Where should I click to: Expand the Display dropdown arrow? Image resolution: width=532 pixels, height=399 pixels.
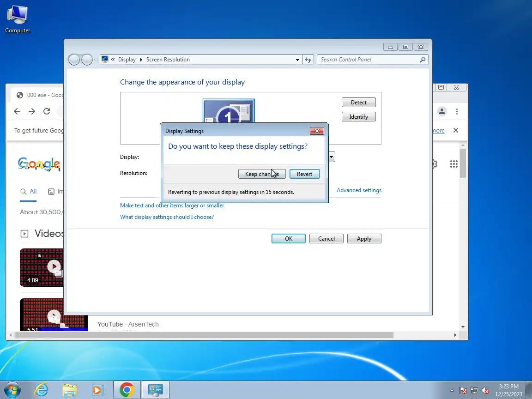click(332, 157)
